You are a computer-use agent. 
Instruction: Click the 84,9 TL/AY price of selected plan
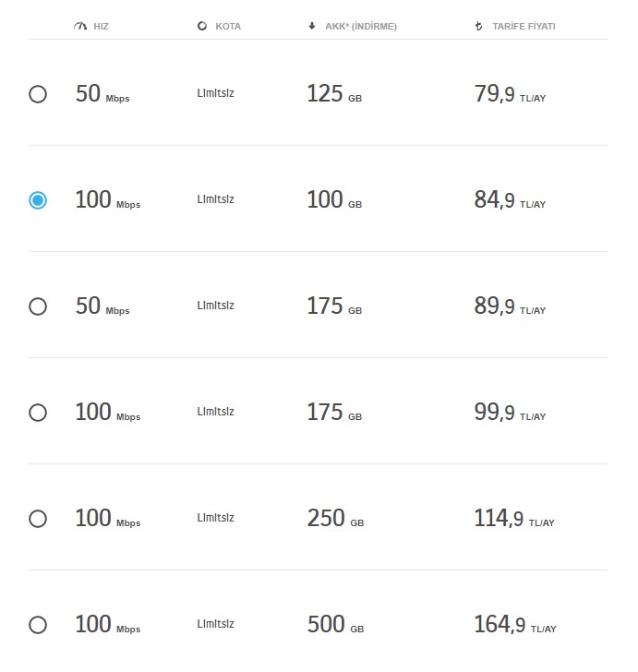(x=509, y=200)
